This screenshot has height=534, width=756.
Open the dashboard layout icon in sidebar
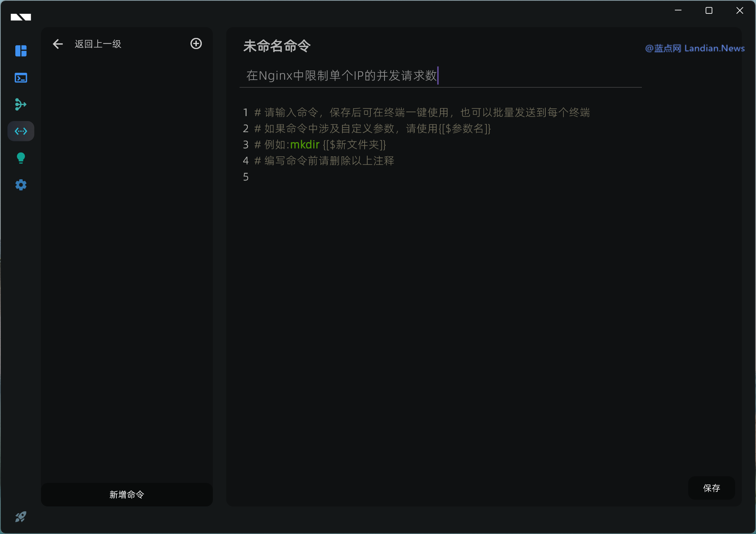pos(21,51)
